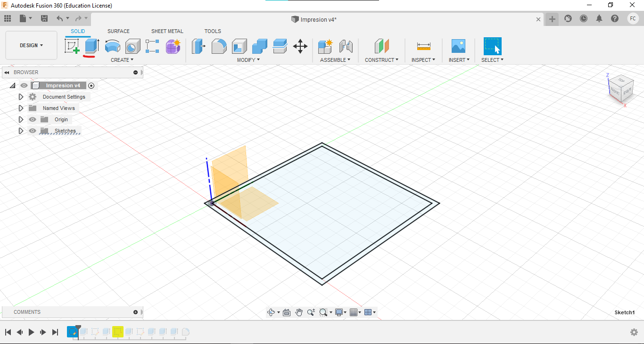Click the Window Selection tool
Image resolution: width=644 pixels, height=344 pixels.
pyautogui.click(x=492, y=46)
